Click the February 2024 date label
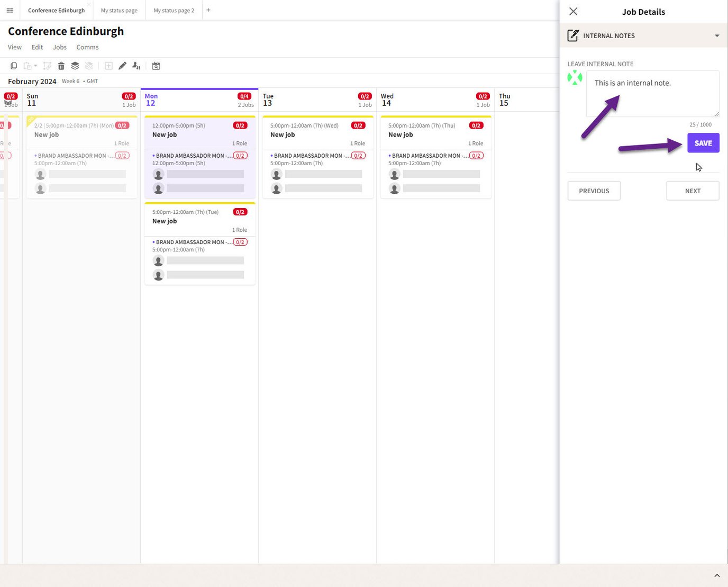728x587 pixels. pyautogui.click(x=32, y=82)
